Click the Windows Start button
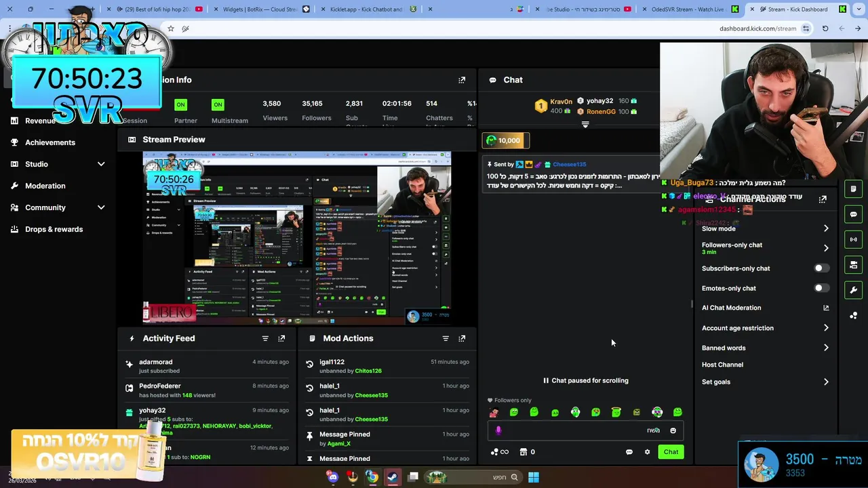Viewport: 868px width, 488px height. (534, 477)
